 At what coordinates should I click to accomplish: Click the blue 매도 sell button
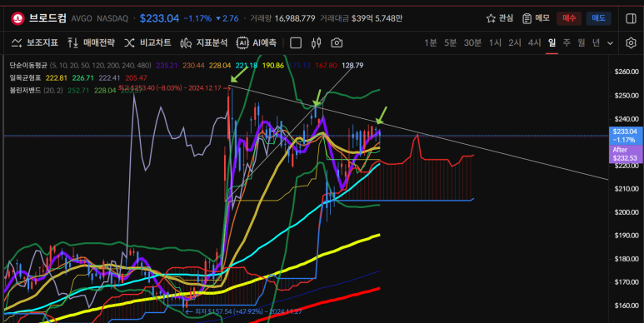pos(599,18)
